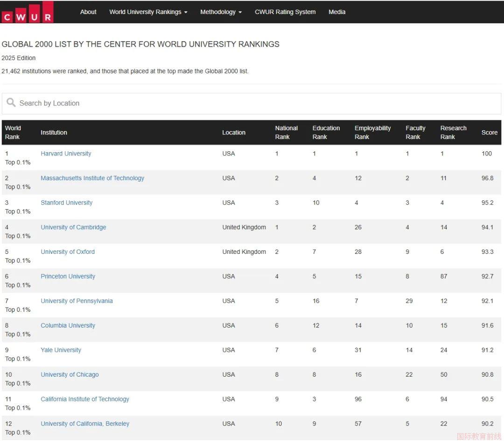Click Chicago's research rank 50
Screen dimensions: 504x442
pos(444,374)
